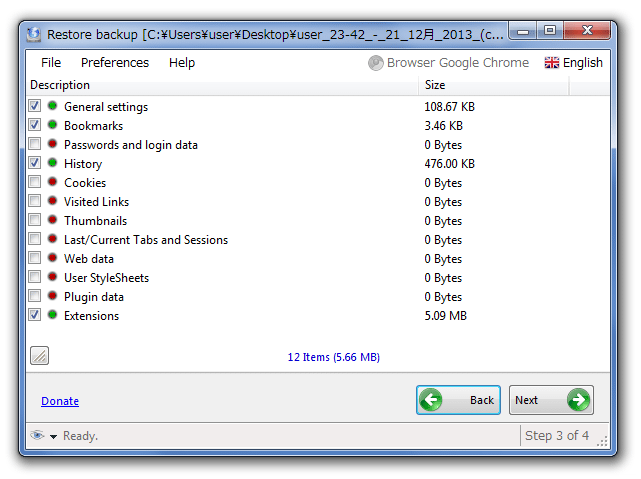Viewport: 641px width, 479px height.
Task: Check the Passwords and login data checkbox
Action: (x=35, y=144)
